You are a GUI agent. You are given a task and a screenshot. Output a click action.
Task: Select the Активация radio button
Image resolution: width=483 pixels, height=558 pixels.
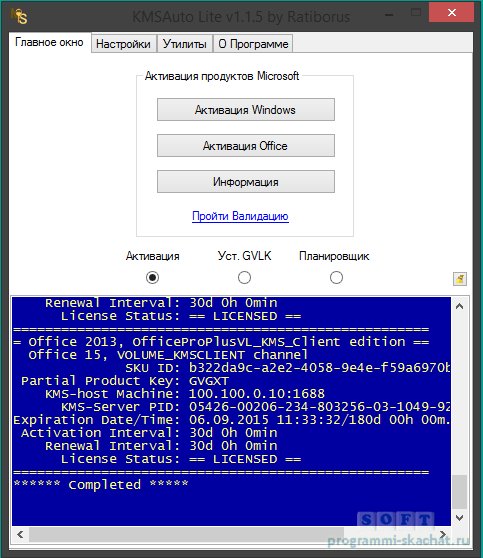coord(152,277)
